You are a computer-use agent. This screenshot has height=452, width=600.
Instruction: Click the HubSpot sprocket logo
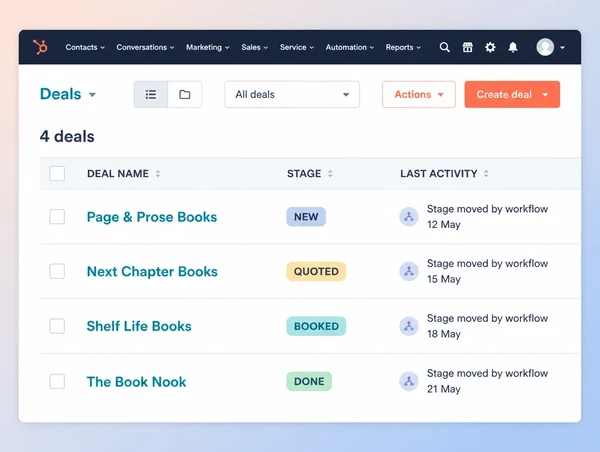[40, 47]
